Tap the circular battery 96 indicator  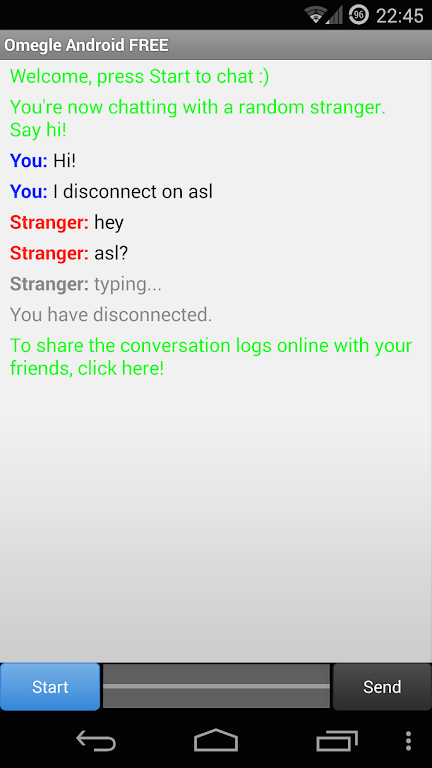pyautogui.click(x=359, y=15)
